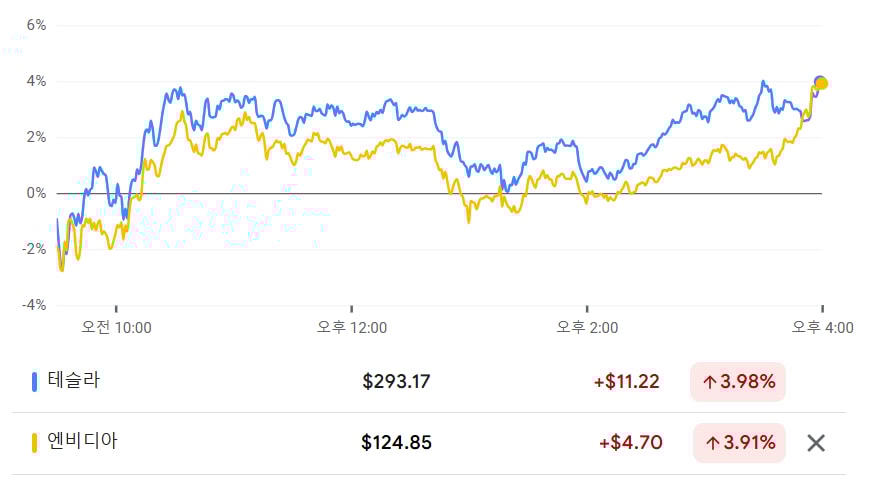
Task: Click the 3.98% gain badge
Action: (x=737, y=382)
